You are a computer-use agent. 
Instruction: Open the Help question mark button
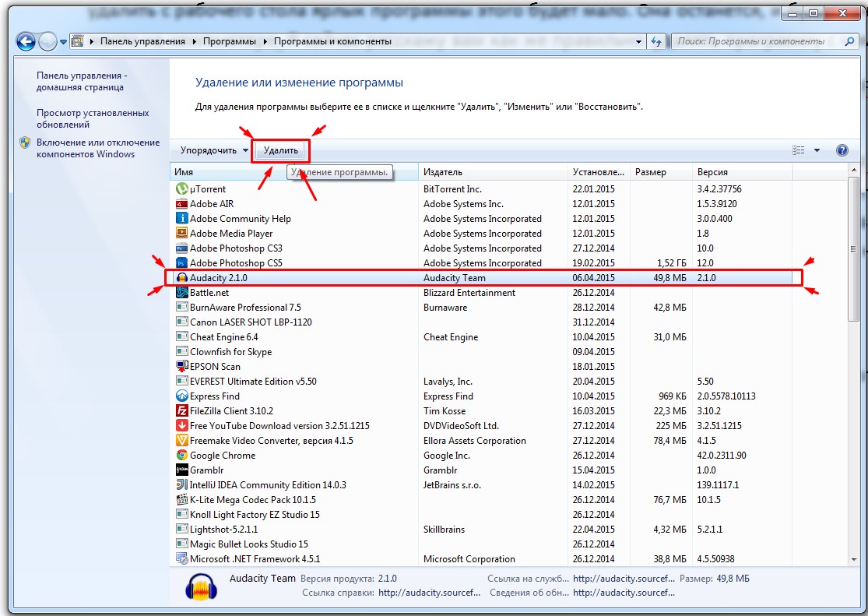pos(842,150)
